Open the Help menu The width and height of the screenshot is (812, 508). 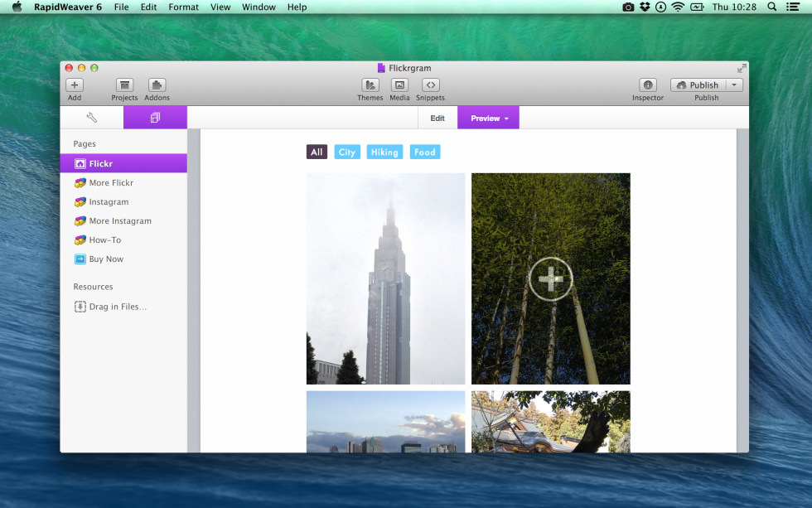[297, 7]
